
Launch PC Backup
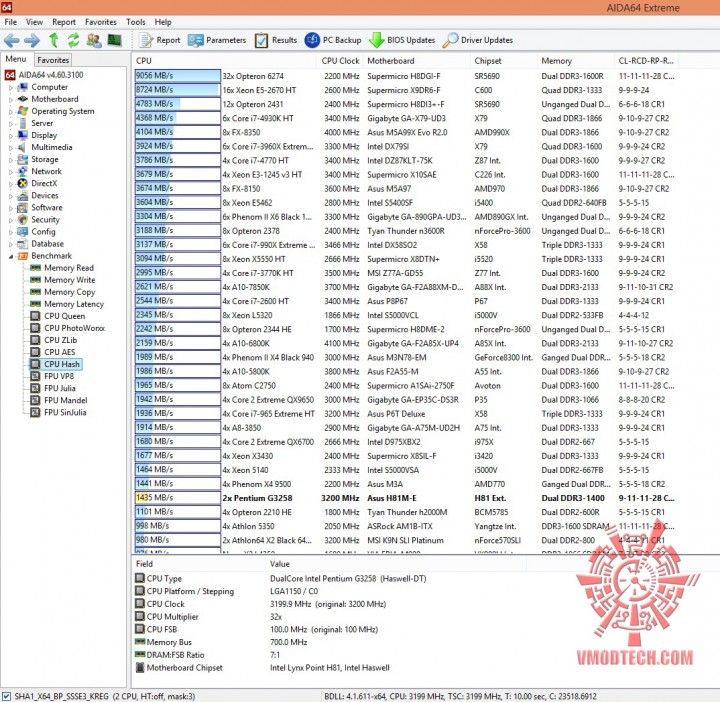tap(333, 40)
